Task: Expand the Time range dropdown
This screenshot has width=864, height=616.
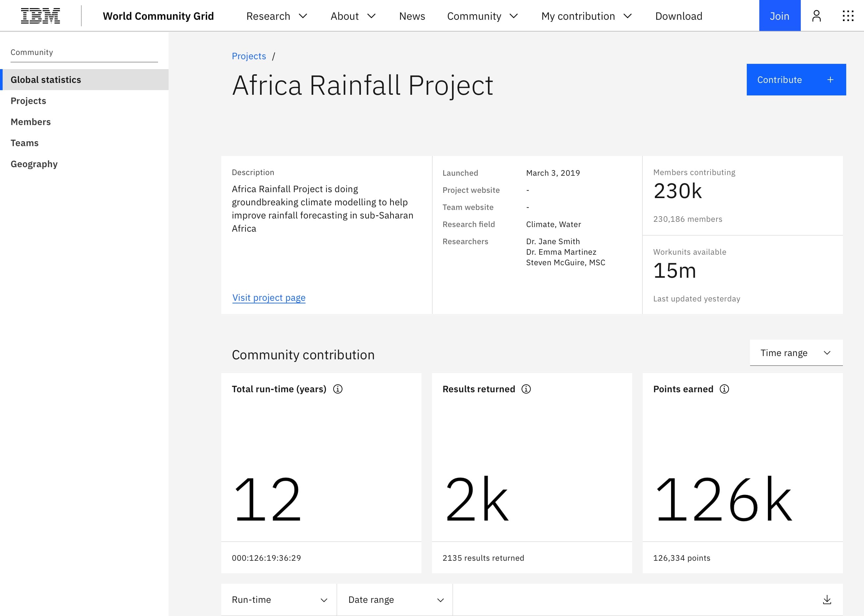Action: tap(795, 352)
